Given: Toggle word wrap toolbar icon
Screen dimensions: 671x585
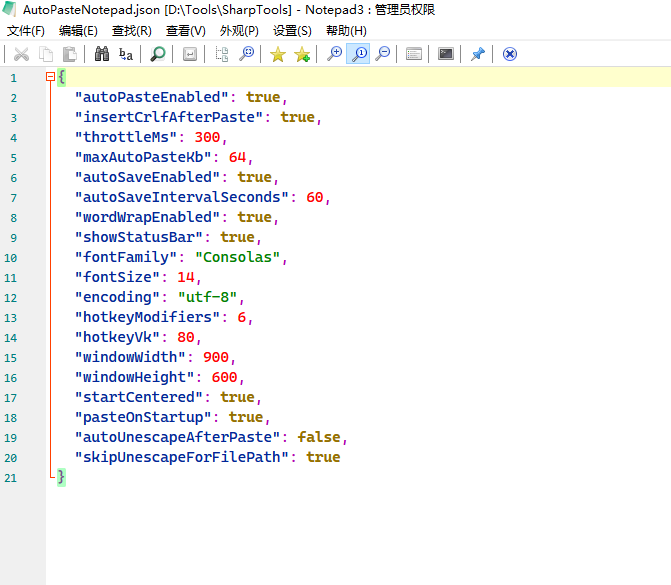Looking at the screenshot, I should click(x=190, y=54).
